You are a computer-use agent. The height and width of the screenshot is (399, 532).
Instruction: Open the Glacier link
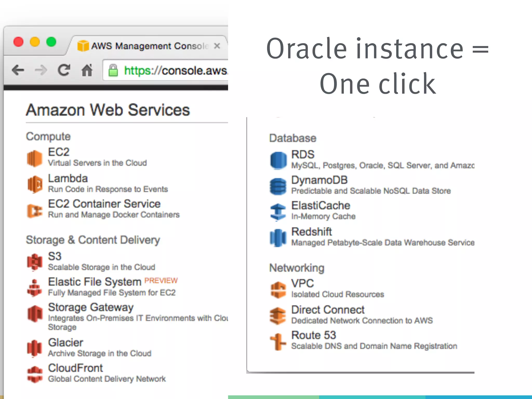[66, 342]
